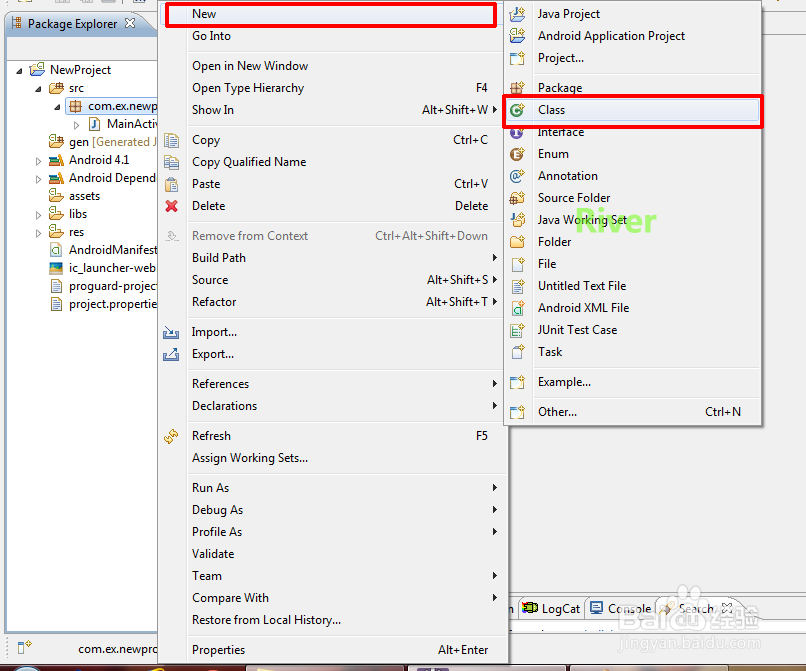
Task: Expand the MainActivity file node
Action: click(77, 125)
